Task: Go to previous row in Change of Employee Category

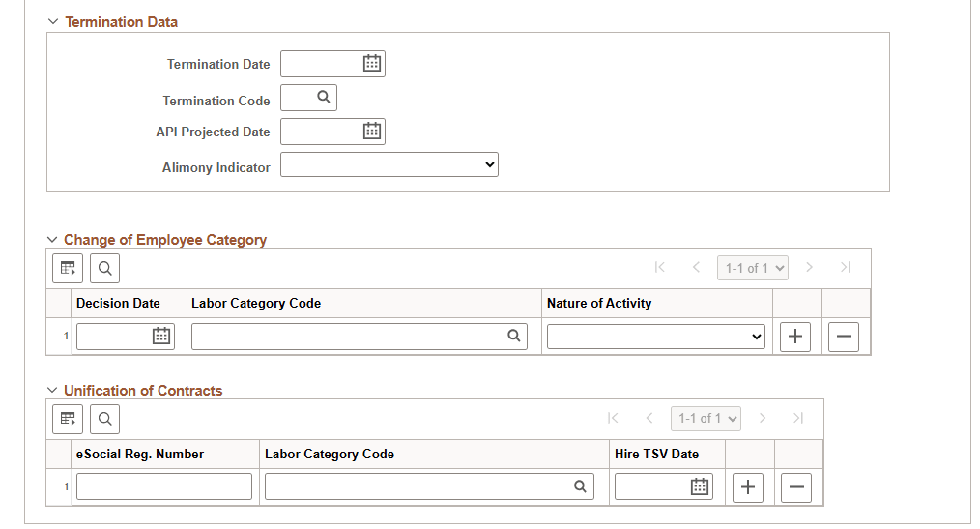Action: (x=696, y=268)
